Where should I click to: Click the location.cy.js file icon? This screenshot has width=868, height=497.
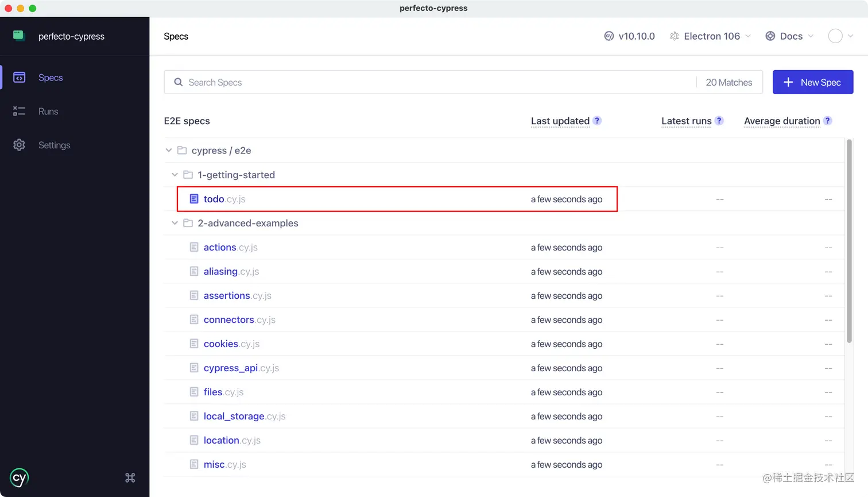click(194, 440)
